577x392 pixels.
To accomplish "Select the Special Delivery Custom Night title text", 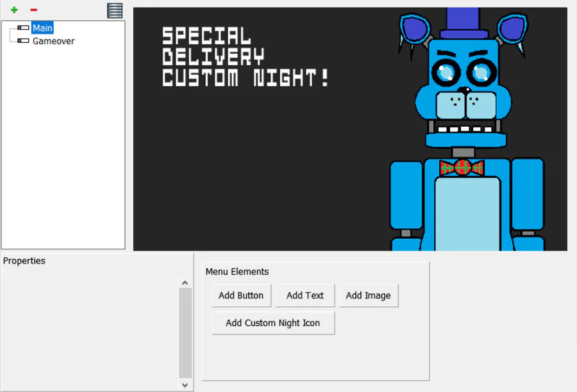I will point(246,57).
